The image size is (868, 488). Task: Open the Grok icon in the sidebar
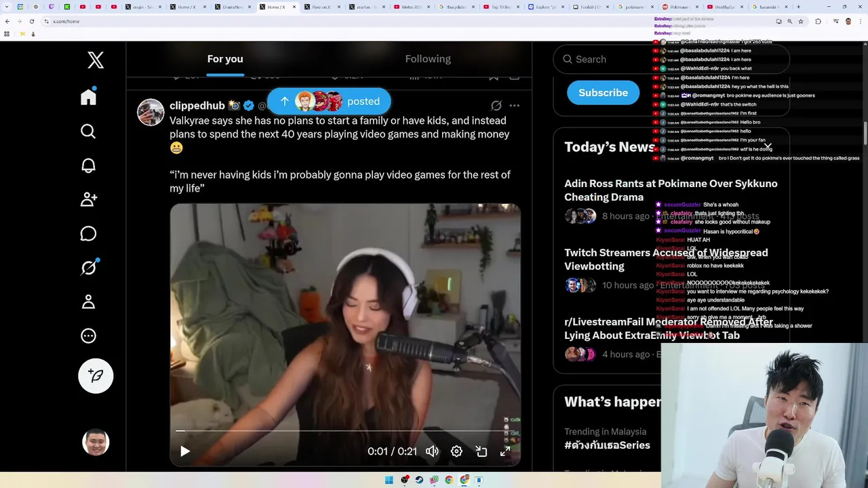88,268
